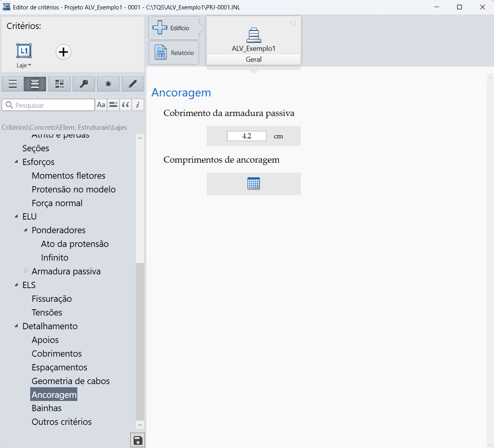The width and height of the screenshot is (494, 448).
Task: Click the criteria tree scrollbar thumb
Action: tap(140, 341)
